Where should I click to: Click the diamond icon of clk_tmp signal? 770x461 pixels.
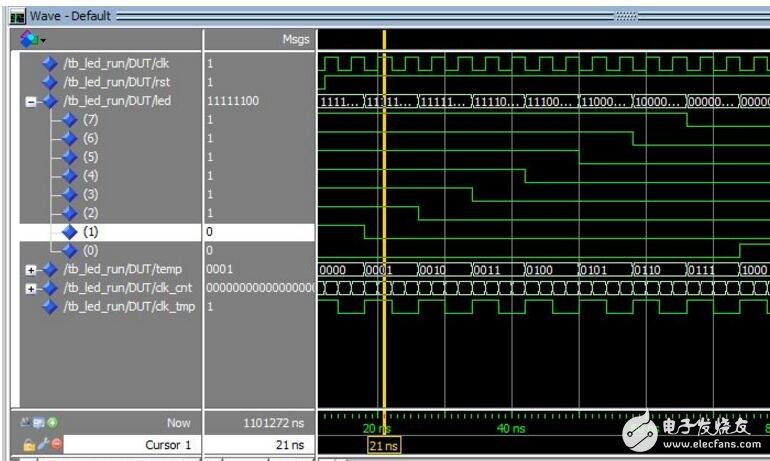(x=50, y=306)
